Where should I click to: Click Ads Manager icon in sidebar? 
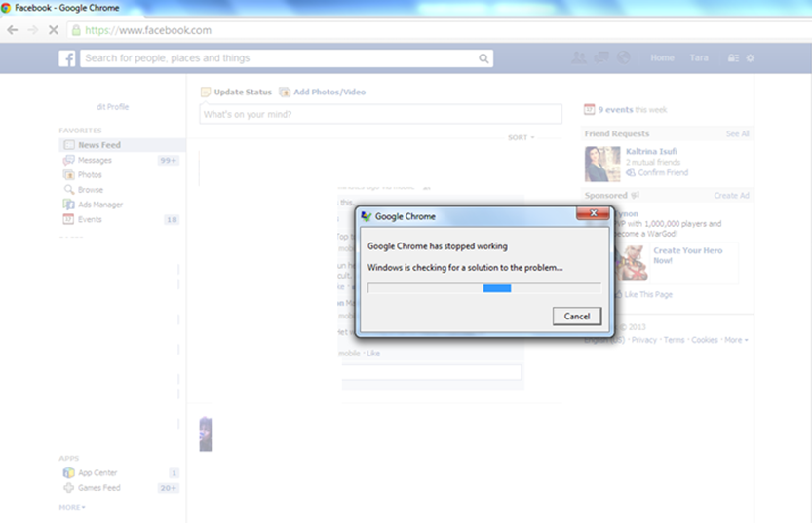[69, 205]
